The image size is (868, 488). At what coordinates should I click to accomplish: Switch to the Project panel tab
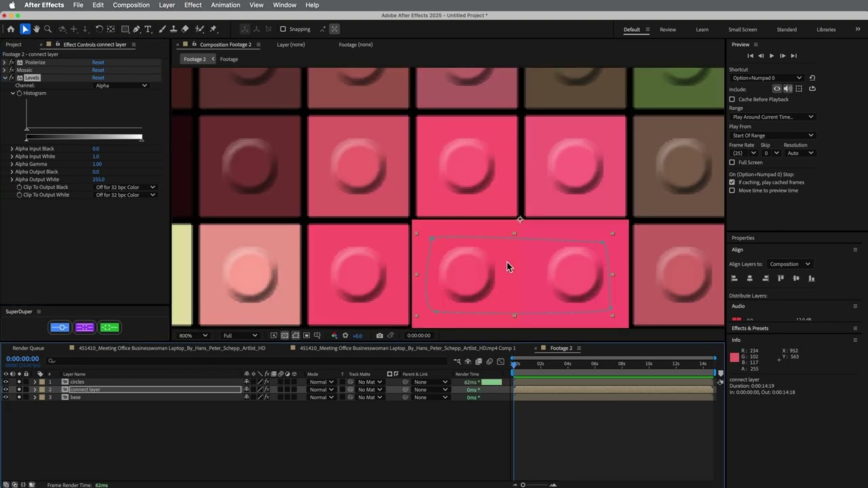pyautogui.click(x=14, y=45)
